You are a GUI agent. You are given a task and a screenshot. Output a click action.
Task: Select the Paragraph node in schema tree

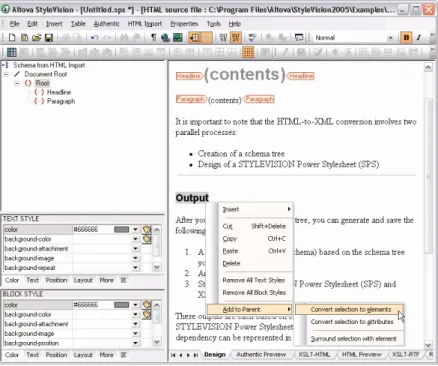pos(61,101)
